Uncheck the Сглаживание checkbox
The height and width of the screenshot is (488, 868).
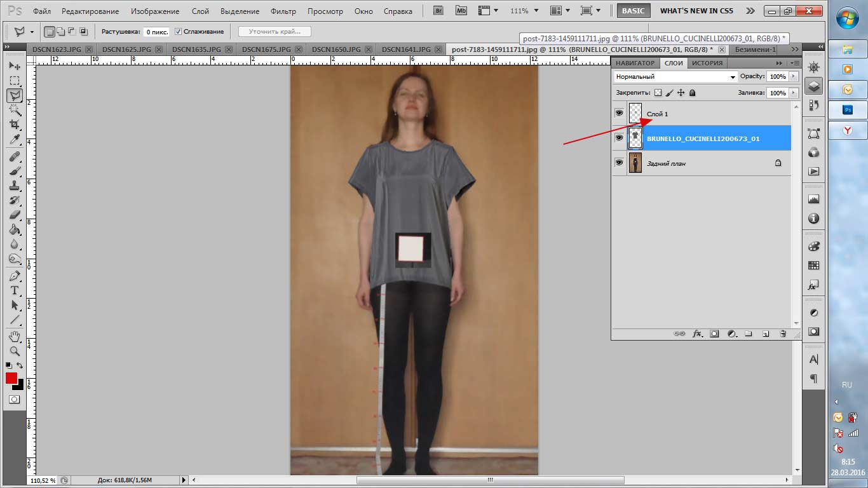(x=179, y=32)
